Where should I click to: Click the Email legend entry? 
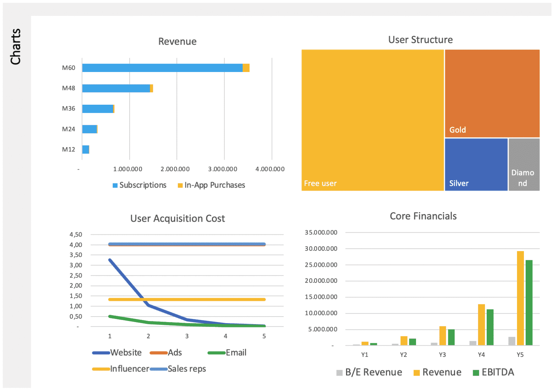click(227, 353)
